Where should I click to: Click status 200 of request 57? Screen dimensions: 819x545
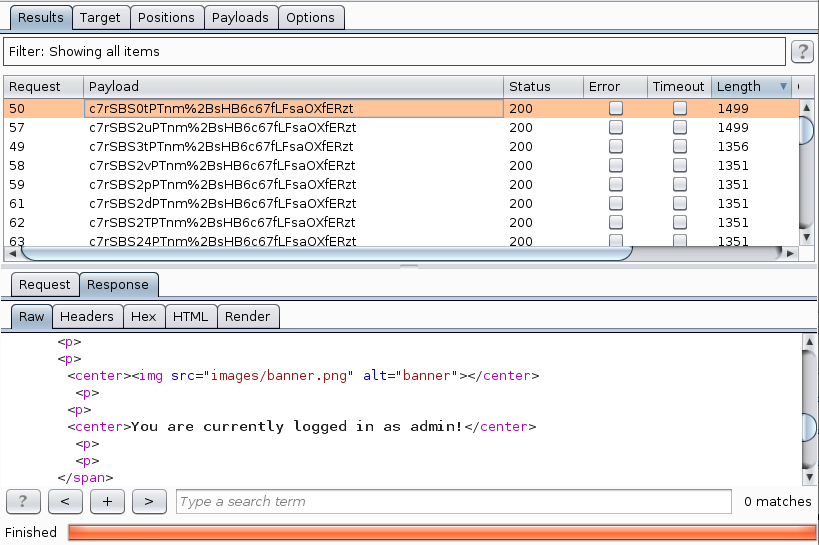pos(521,127)
